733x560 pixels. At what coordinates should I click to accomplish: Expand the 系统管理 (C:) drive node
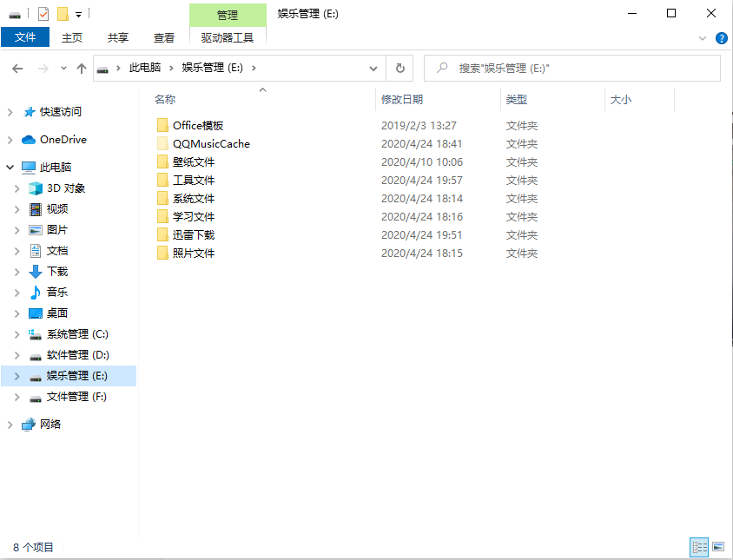[17, 334]
